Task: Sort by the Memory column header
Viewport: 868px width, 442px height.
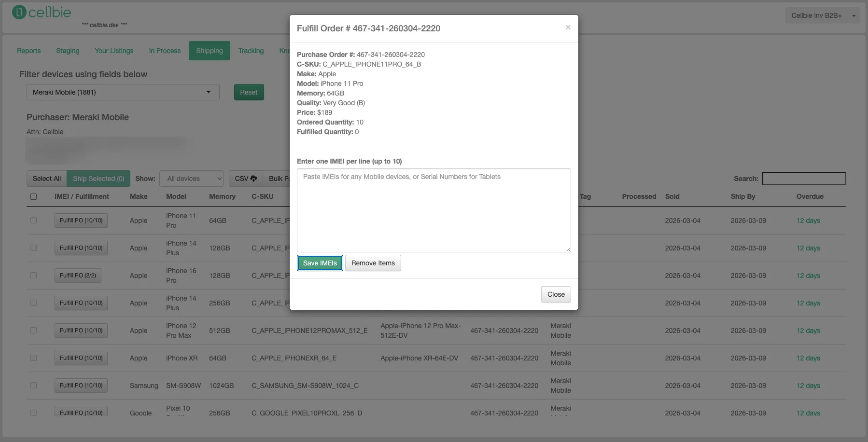Action: coord(222,196)
